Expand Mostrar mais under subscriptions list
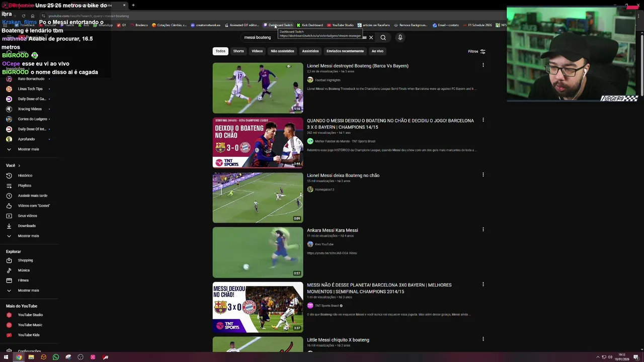The image size is (644, 362). [29, 149]
